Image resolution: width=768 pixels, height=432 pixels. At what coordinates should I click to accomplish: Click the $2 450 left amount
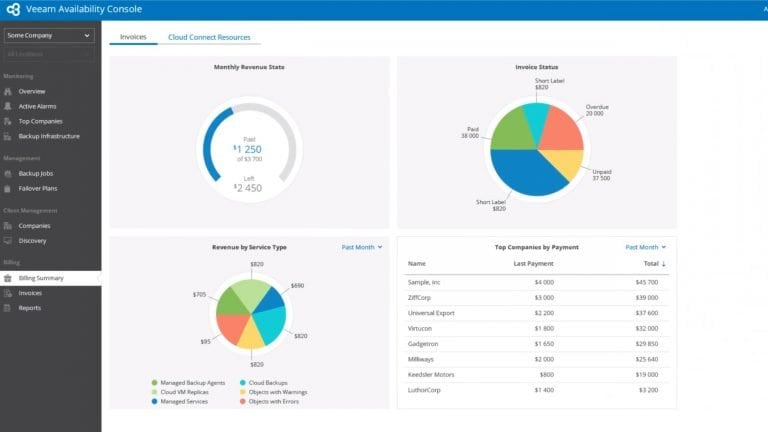click(x=248, y=188)
